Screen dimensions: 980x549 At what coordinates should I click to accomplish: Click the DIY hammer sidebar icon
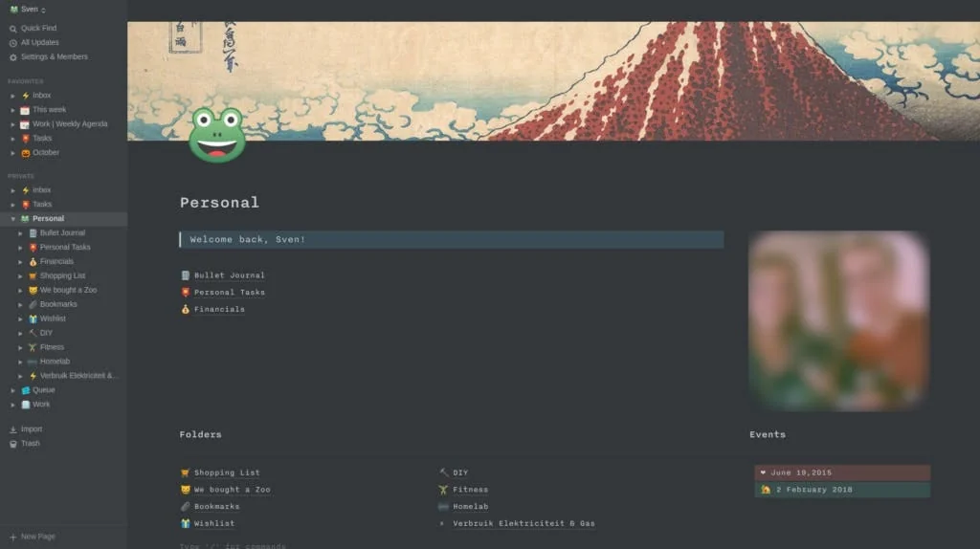[33, 334]
